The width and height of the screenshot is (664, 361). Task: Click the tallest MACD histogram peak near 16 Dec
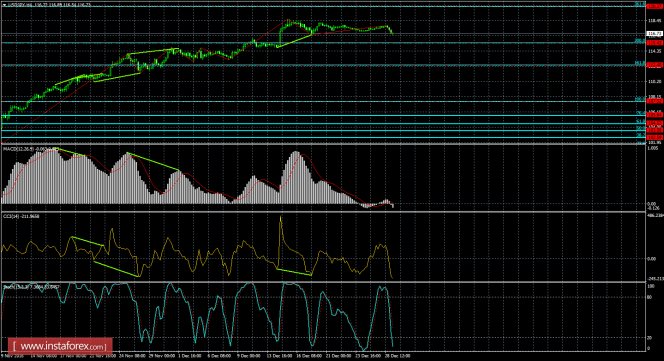point(296,153)
